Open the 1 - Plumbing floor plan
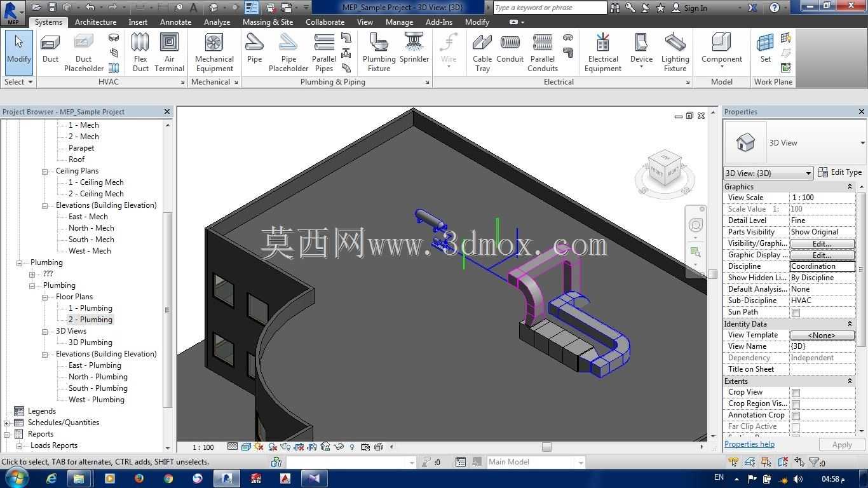868x488 pixels. click(x=90, y=308)
